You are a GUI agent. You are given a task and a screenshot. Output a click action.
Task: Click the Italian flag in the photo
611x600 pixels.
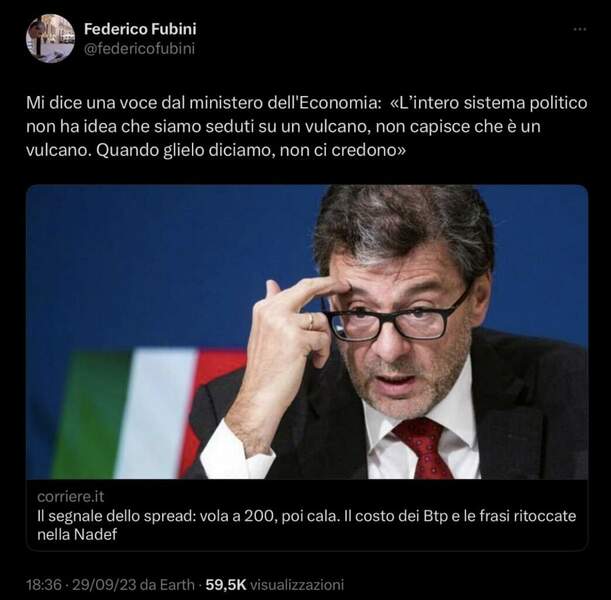150,413
